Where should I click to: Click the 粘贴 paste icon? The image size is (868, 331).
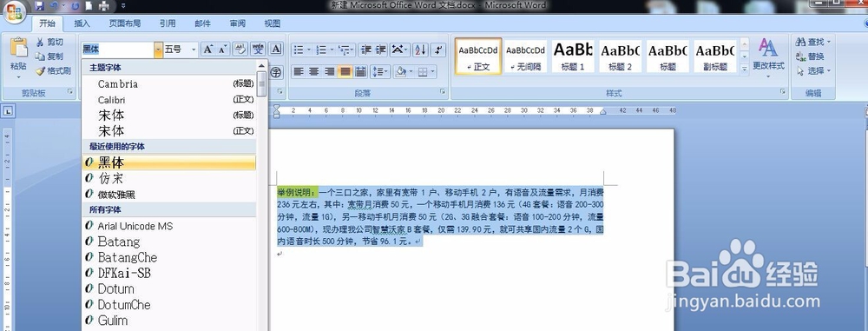(18, 47)
